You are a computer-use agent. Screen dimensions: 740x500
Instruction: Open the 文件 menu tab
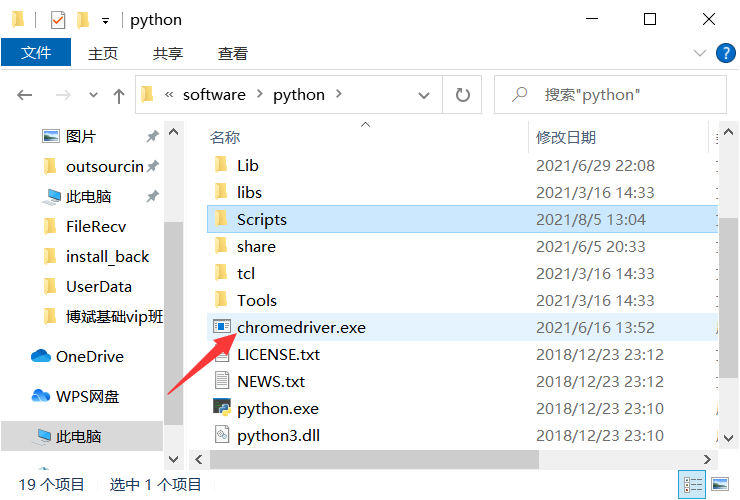[36, 52]
